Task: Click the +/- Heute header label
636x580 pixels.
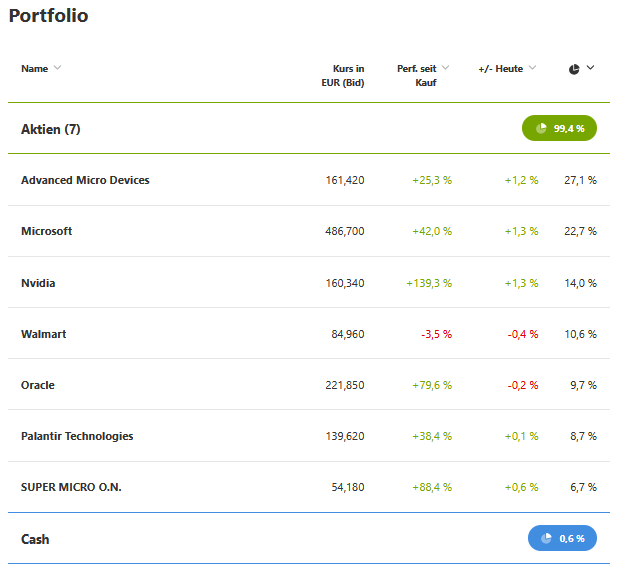Action: [x=501, y=69]
